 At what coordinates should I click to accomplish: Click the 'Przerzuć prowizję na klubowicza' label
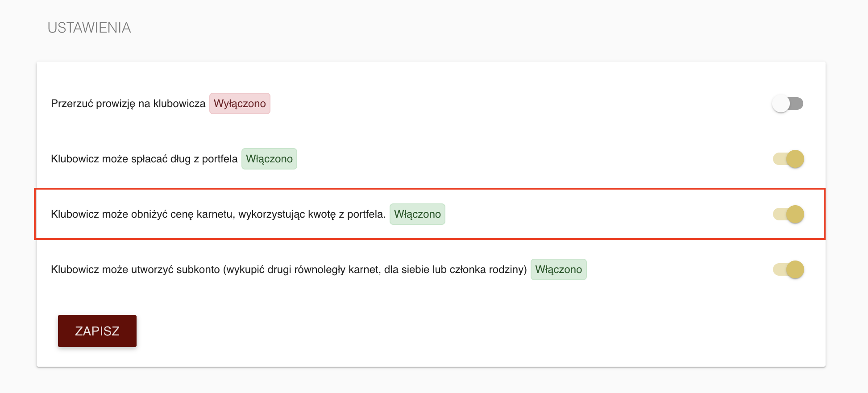[128, 103]
